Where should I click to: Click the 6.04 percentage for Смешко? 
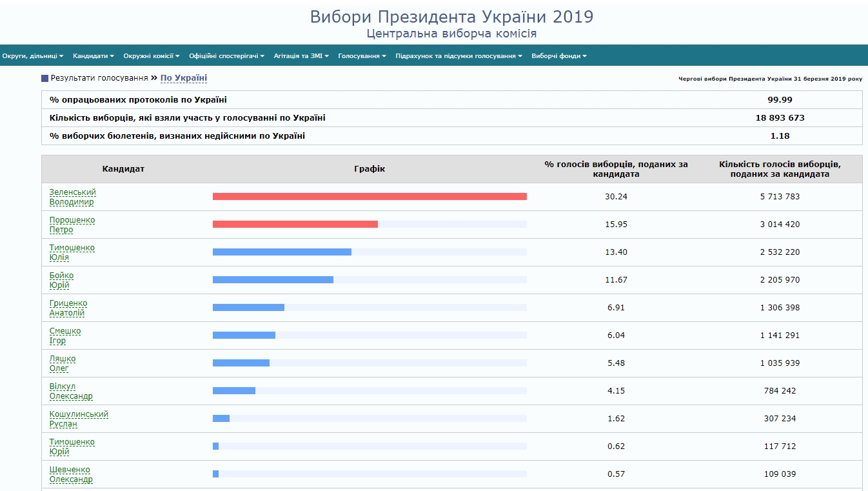(616, 336)
